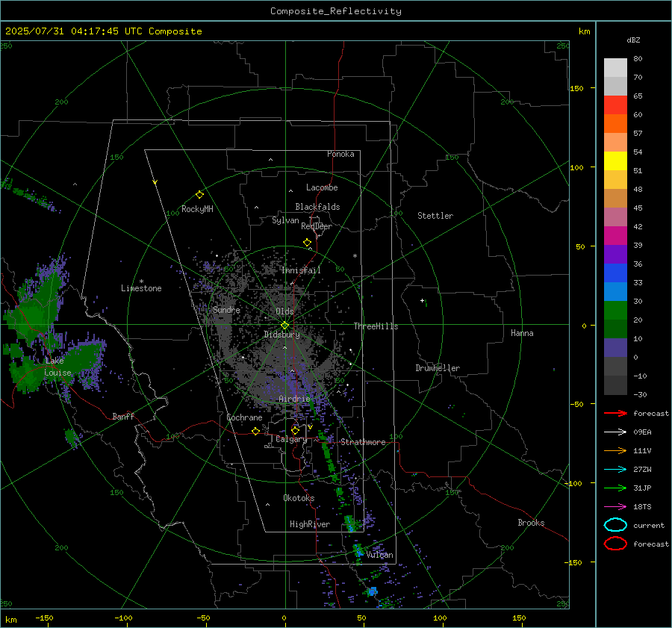
Task: Click the '2025/07/31 04:17:45 UTC Composite' timestamp
Action: [103, 31]
